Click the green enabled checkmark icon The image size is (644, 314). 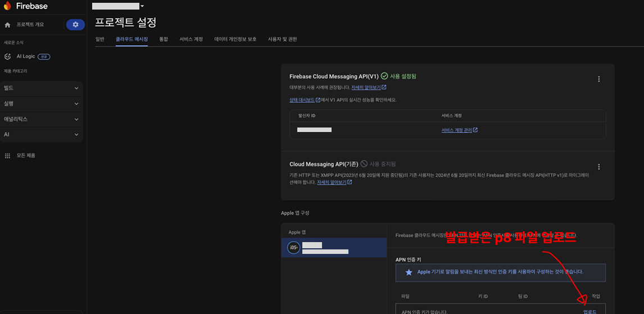coord(384,76)
